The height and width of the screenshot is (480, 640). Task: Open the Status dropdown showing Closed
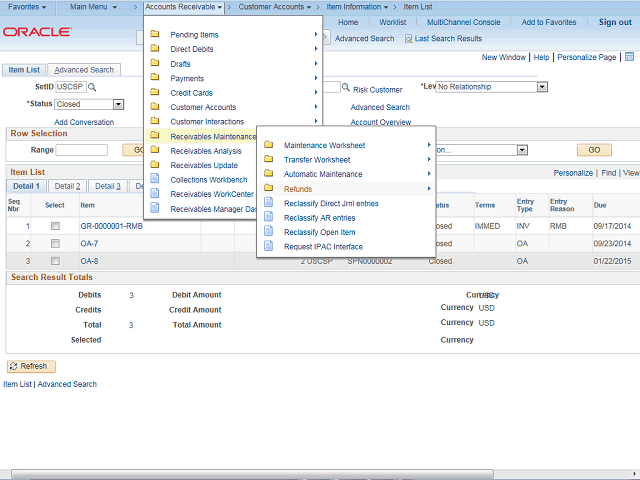coord(118,104)
